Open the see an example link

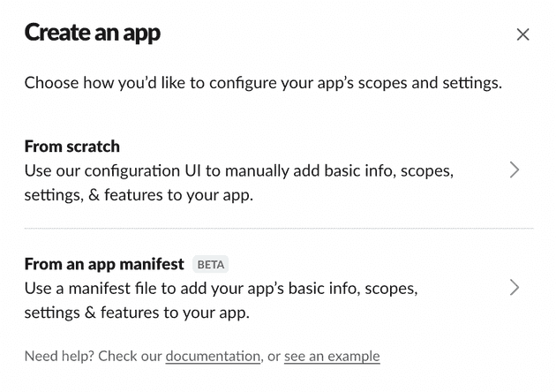point(332,356)
